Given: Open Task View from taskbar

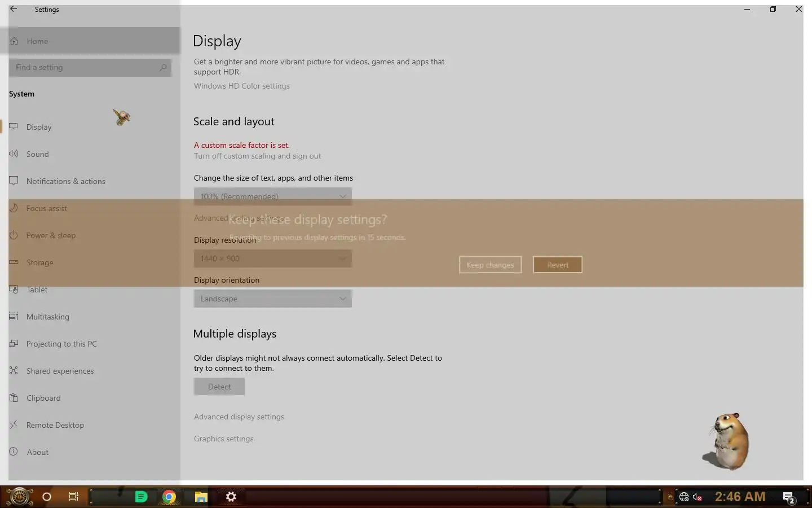Looking at the screenshot, I should 74,497.
